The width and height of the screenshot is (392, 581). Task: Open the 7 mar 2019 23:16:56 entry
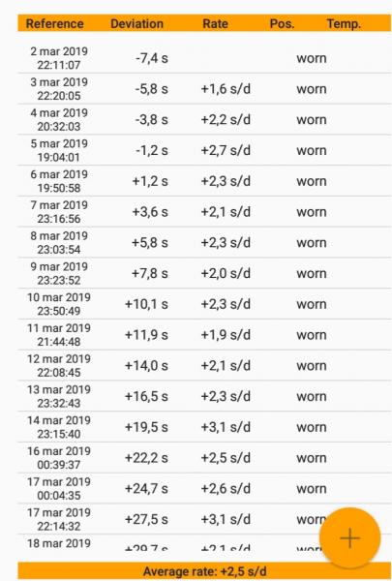(204, 211)
